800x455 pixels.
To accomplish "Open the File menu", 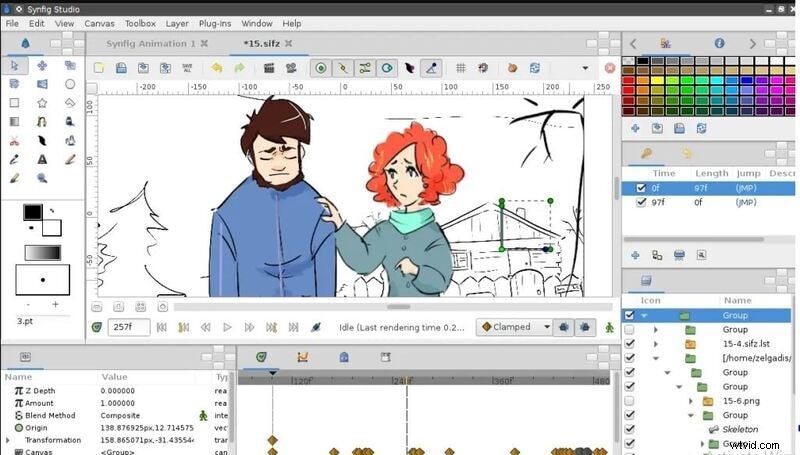I will [x=12, y=23].
